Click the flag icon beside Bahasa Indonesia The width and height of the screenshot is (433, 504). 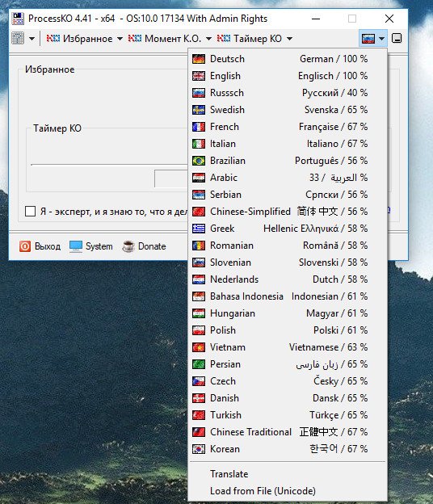(199, 296)
